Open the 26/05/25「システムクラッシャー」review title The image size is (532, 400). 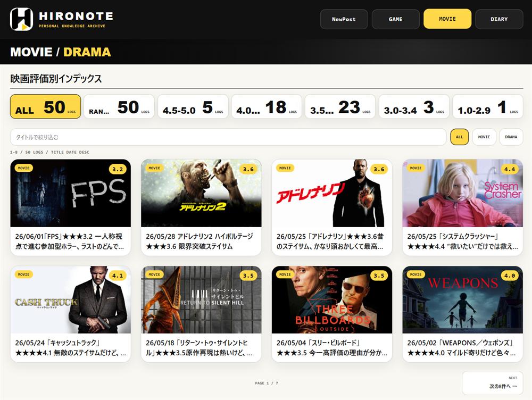[463, 241]
